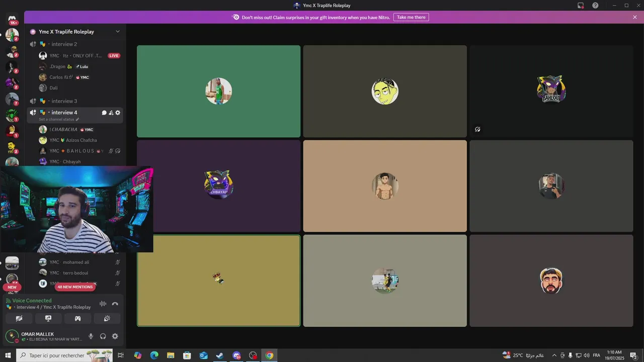Open chat for interview 4 channel
Image resolution: width=644 pixels, height=362 pixels.
click(x=104, y=113)
